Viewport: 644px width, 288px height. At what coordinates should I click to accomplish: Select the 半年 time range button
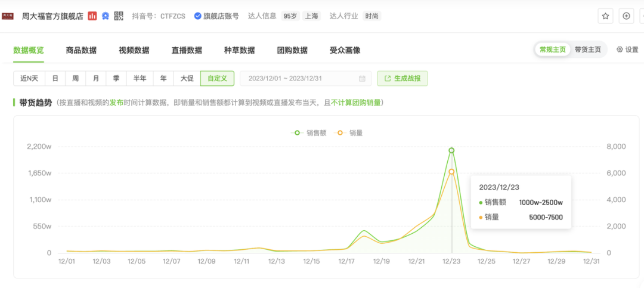tap(140, 79)
